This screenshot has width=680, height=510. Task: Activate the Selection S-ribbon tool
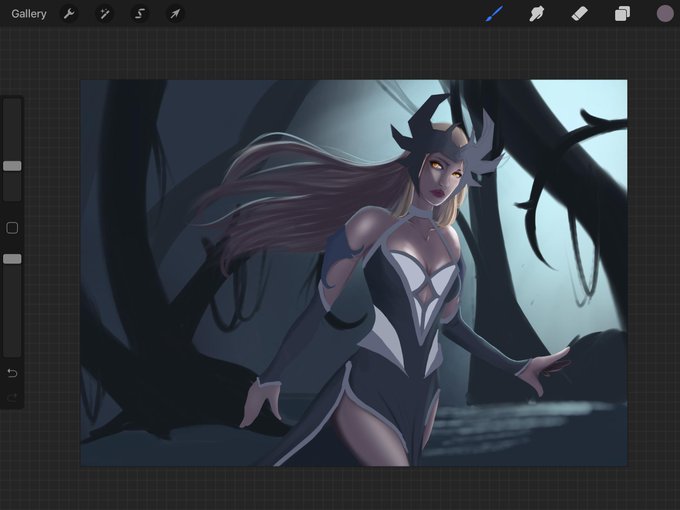140,14
